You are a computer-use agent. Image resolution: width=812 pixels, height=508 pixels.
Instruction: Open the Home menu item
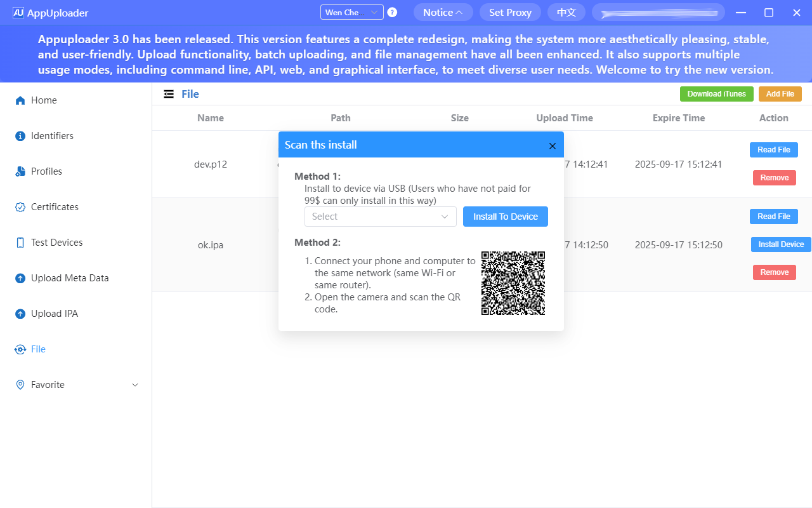tap(76, 100)
